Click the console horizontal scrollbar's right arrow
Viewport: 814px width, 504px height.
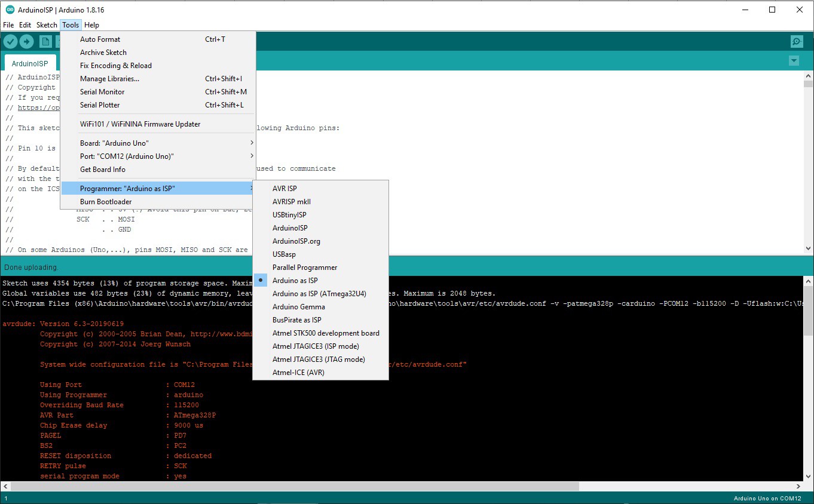799,486
